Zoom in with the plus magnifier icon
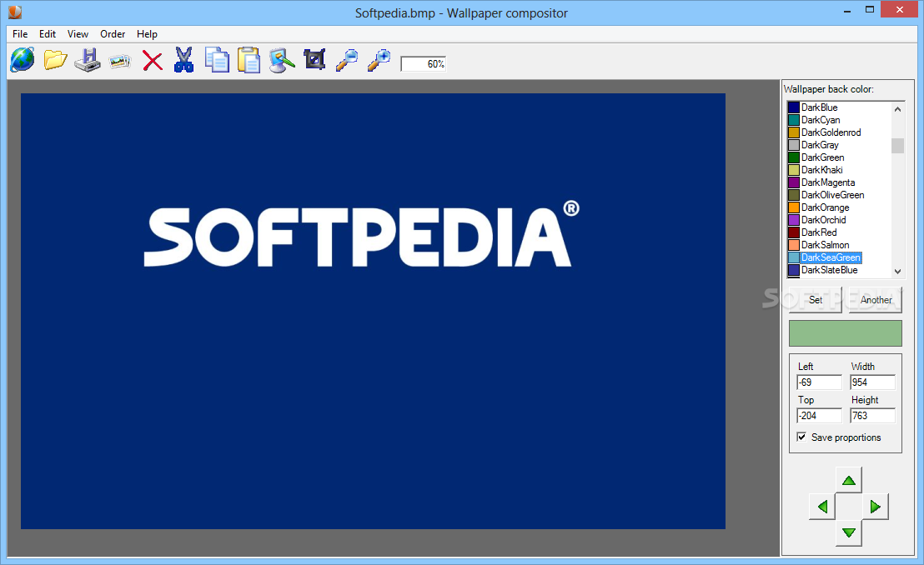Screen dimensions: 924x565 point(379,60)
